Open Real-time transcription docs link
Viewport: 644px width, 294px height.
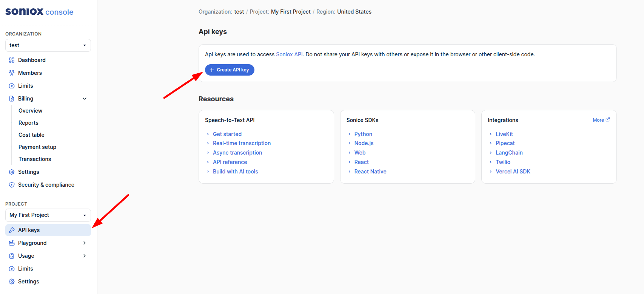tap(242, 143)
